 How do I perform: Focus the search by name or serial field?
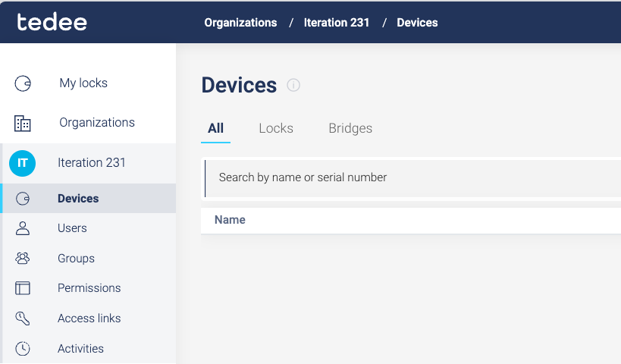pyautogui.click(x=412, y=177)
